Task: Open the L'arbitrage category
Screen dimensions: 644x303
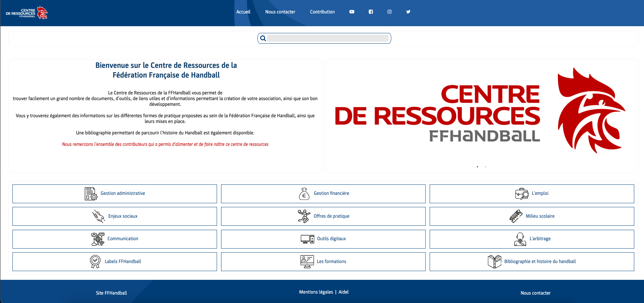Action: [532, 239]
